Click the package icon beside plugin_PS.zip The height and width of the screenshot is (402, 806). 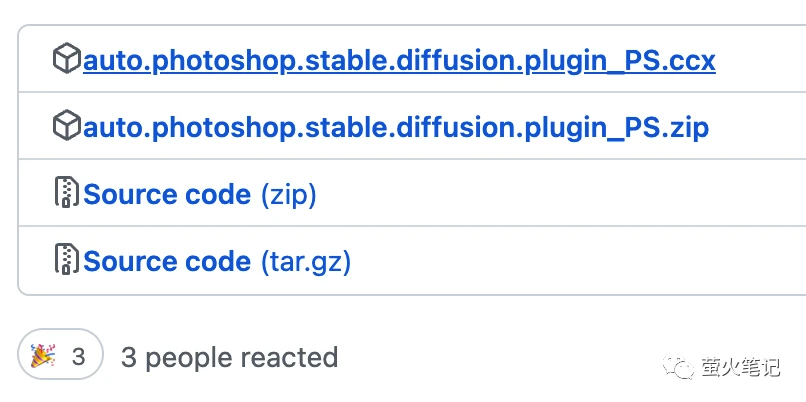(x=67, y=126)
